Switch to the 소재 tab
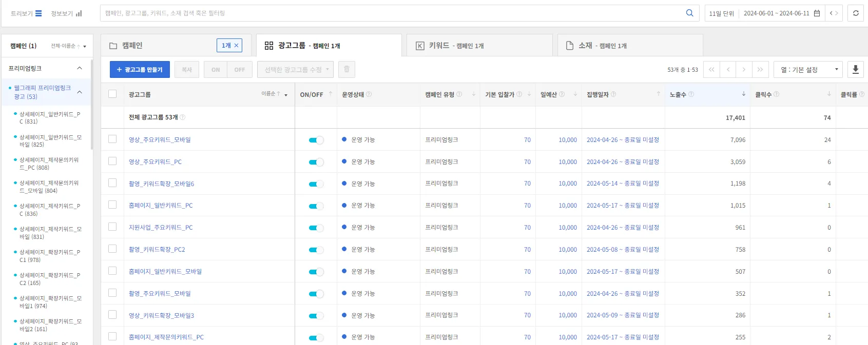 tap(629, 46)
